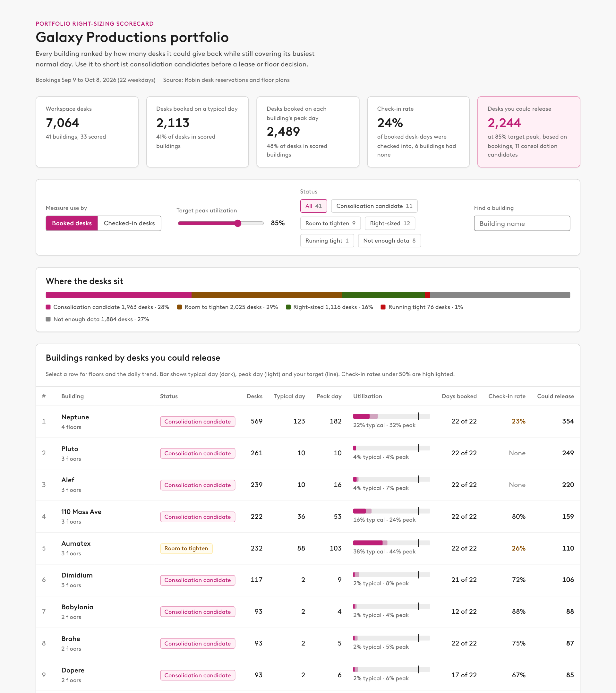
Task: Switch to Checked-in desks measure
Action: pyautogui.click(x=129, y=223)
